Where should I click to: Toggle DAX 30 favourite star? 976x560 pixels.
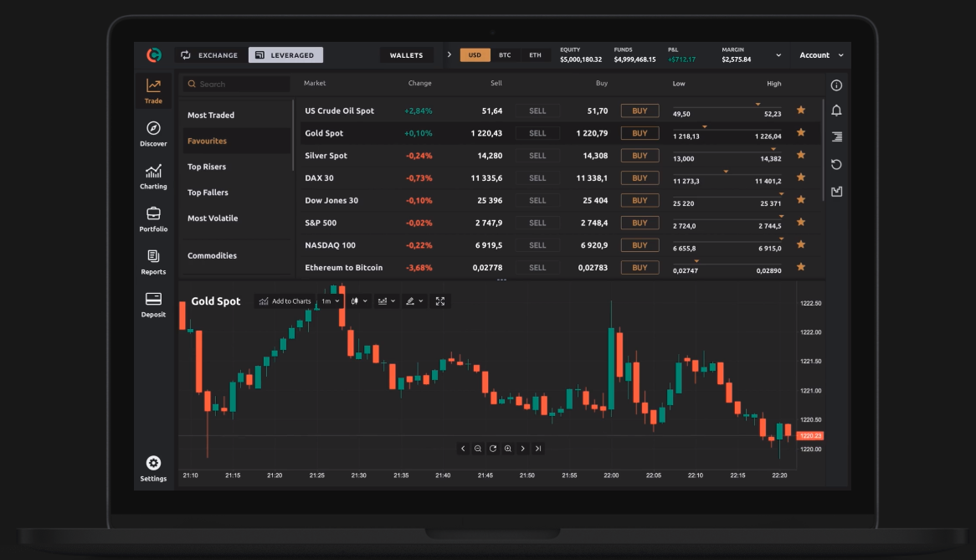(x=801, y=177)
